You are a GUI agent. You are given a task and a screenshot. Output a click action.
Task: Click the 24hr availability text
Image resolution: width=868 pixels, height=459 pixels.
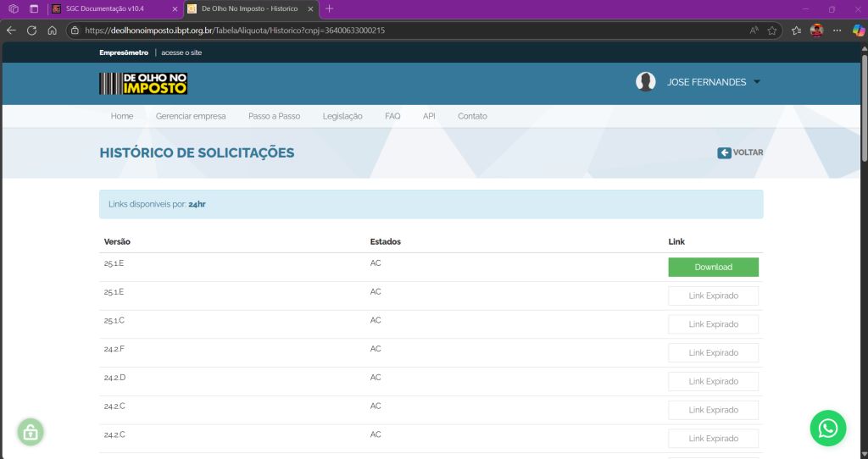pos(197,204)
